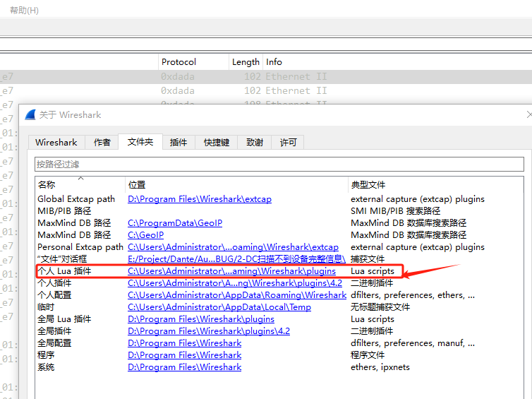Select the 'Lua scripts' cell in 个人 Lua 插件 row
532x399 pixels.
click(373, 271)
